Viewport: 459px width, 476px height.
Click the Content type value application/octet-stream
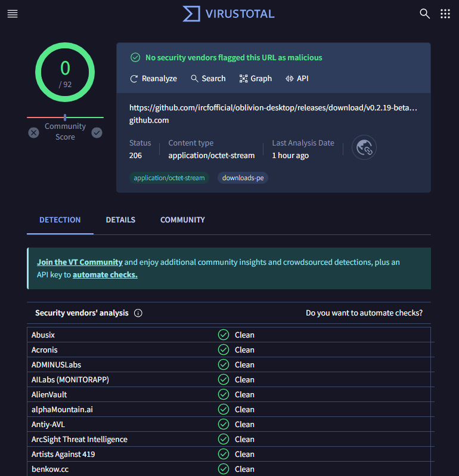(x=212, y=156)
